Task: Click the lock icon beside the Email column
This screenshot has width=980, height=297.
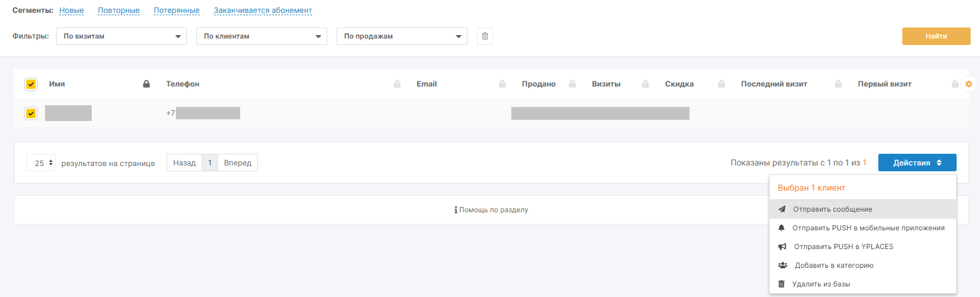Action: 502,84
